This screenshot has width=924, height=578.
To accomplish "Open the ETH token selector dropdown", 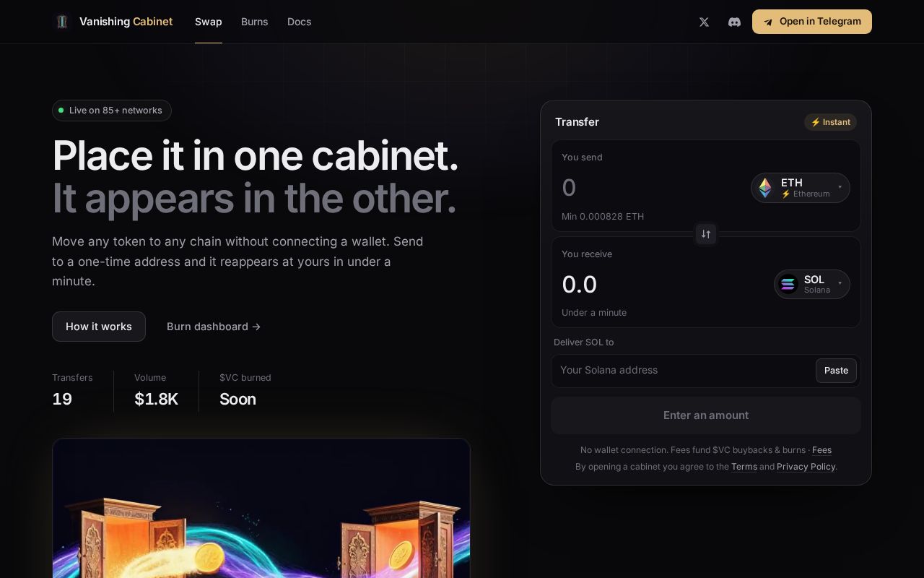I will (801, 188).
